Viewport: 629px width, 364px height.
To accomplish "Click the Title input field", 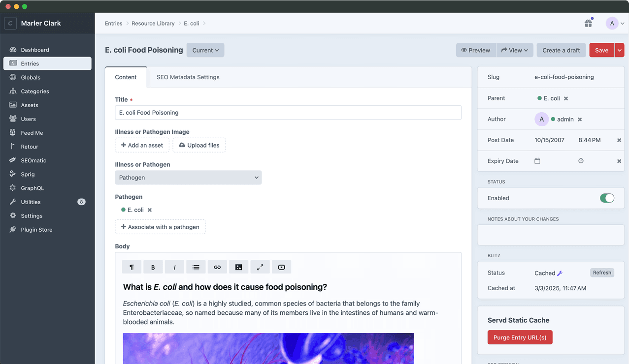I will (288, 113).
